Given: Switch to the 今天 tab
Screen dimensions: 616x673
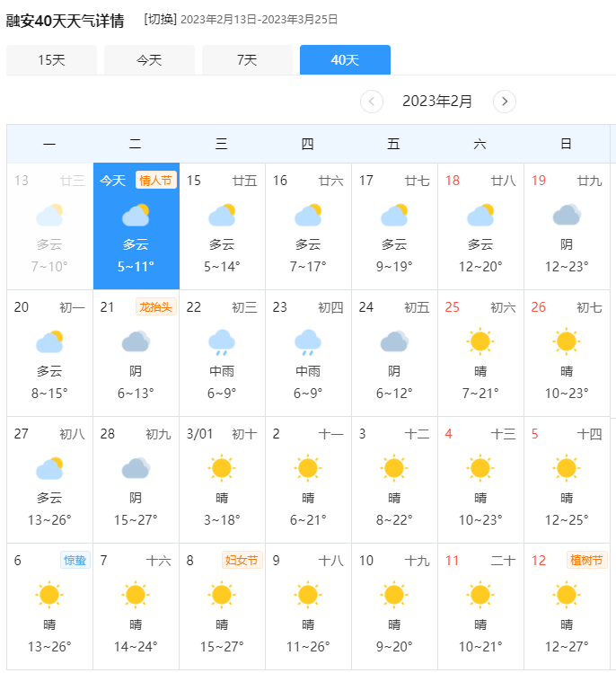Looking at the screenshot, I should click(x=149, y=59).
